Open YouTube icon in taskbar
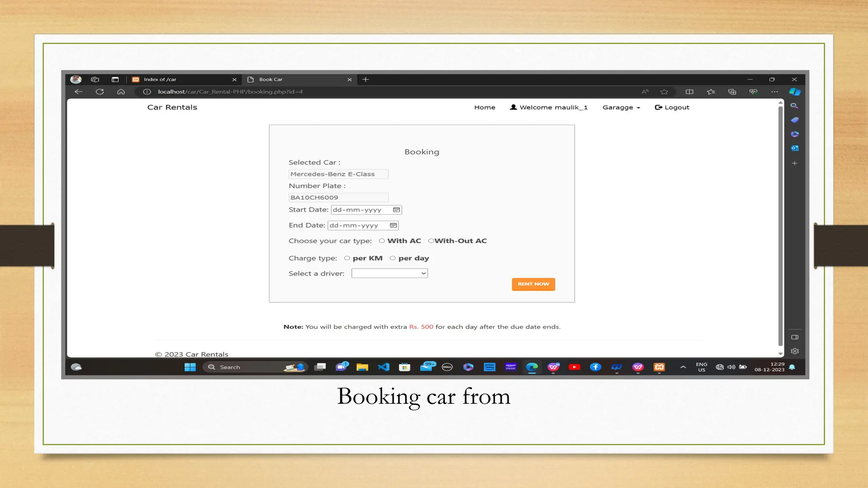Screen dimensions: 868x488 [574, 367]
